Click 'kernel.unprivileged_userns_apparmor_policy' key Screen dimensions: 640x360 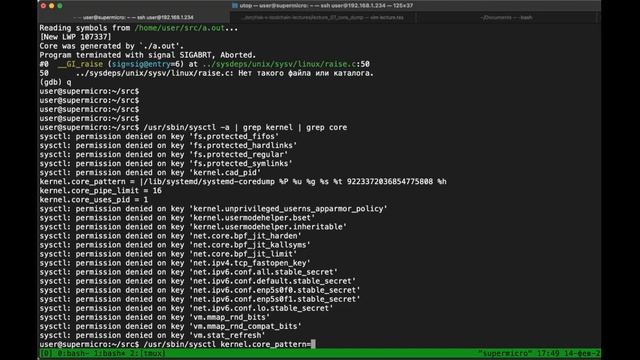coord(288,209)
